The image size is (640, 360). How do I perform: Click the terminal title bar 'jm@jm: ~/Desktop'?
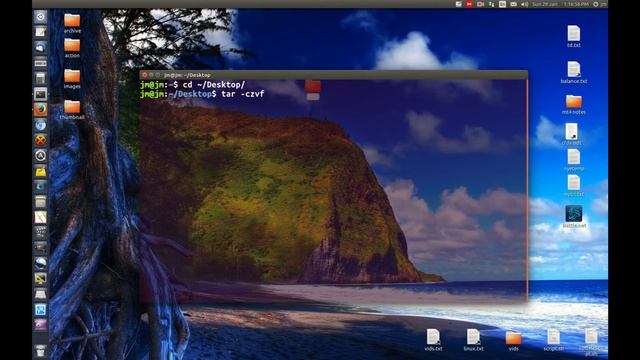(333, 75)
